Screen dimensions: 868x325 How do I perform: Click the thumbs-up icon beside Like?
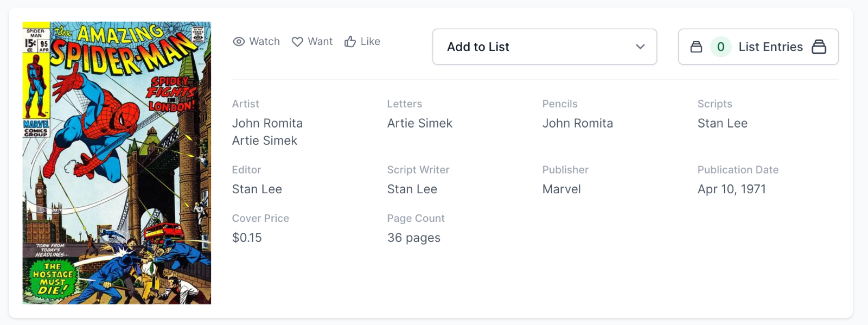(x=350, y=42)
